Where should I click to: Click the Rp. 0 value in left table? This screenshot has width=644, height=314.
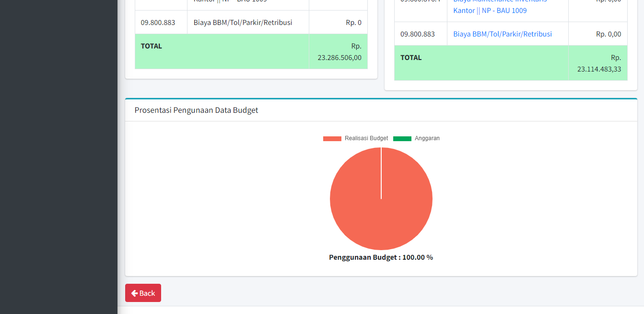(x=353, y=23)
